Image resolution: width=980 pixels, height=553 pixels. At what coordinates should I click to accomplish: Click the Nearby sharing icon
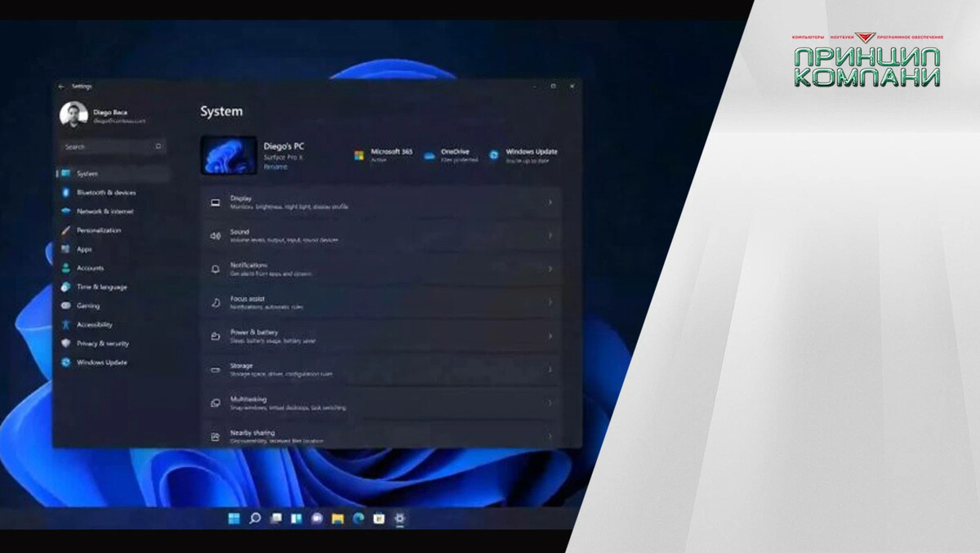click(x=216, y=436)
